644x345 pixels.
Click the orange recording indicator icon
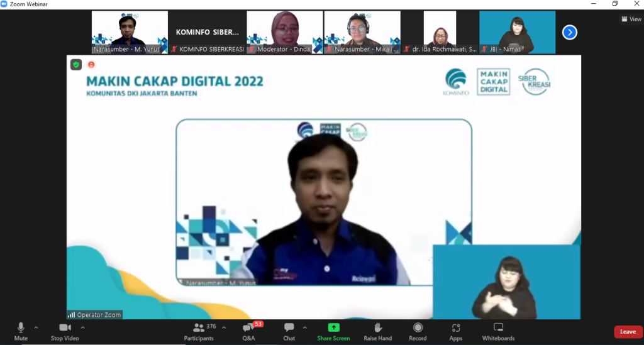pyautogui.click(x=91, y=65)
